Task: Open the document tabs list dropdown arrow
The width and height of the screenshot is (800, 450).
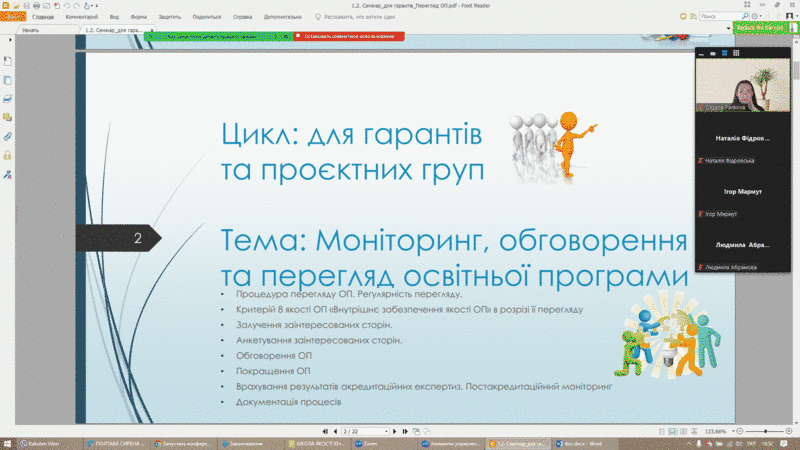Action: 728,29
